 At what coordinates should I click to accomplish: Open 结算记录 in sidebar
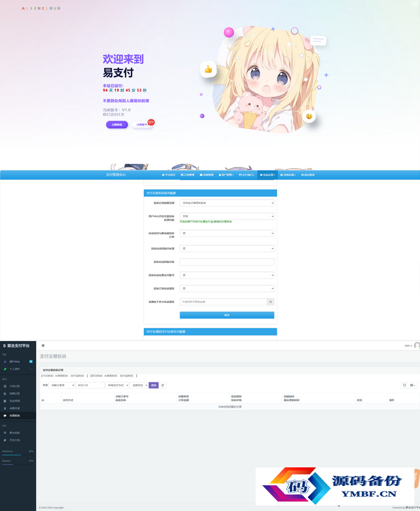[x=17, y=394]
